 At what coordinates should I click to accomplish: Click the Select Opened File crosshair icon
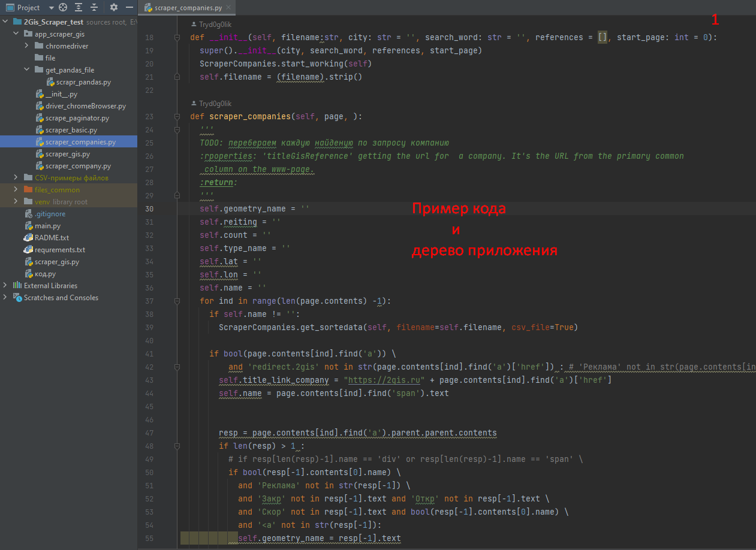click(x=63, y=8)
